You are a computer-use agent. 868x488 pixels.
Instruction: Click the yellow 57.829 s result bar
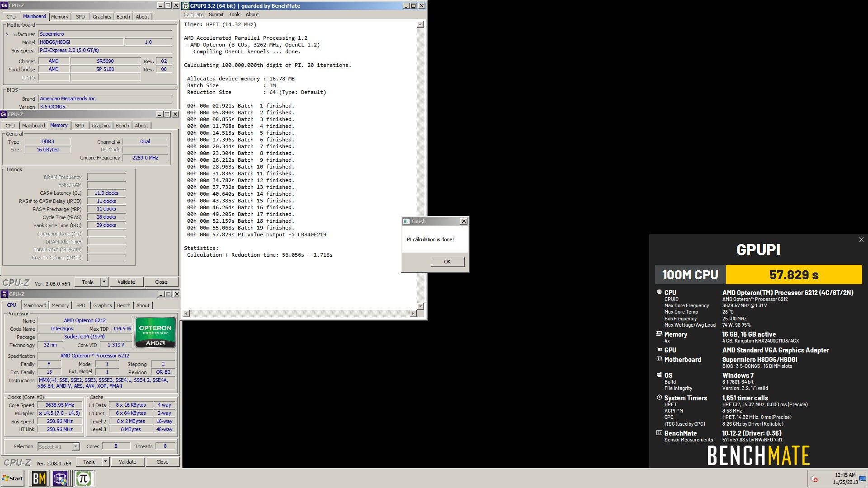point(794,275)
